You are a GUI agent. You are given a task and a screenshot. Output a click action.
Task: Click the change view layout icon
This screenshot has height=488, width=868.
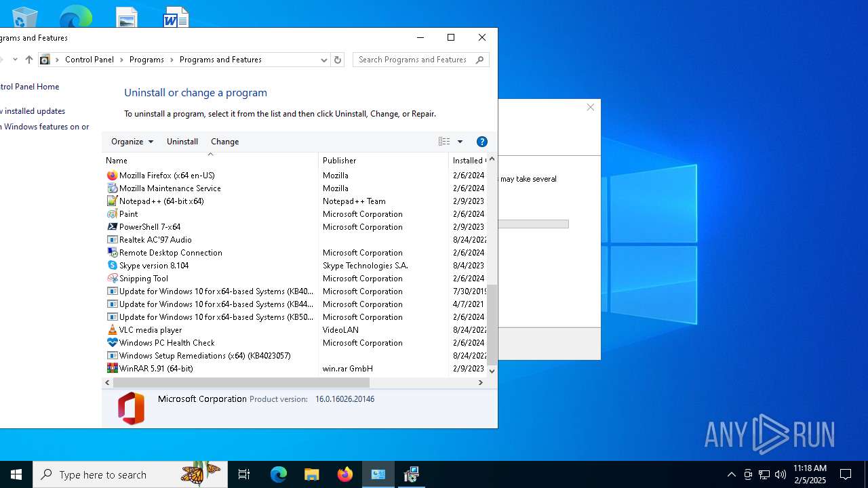(x=444, y=142)
